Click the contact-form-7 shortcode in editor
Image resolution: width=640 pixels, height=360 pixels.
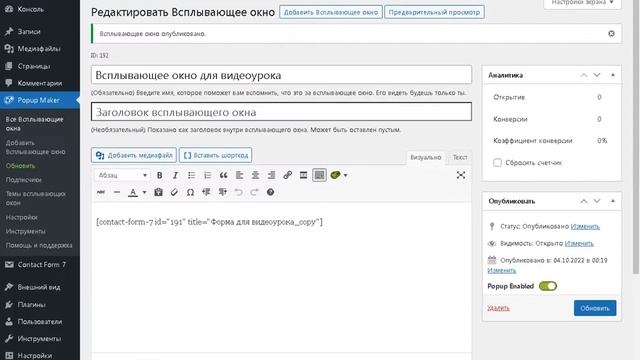[209, 222]
